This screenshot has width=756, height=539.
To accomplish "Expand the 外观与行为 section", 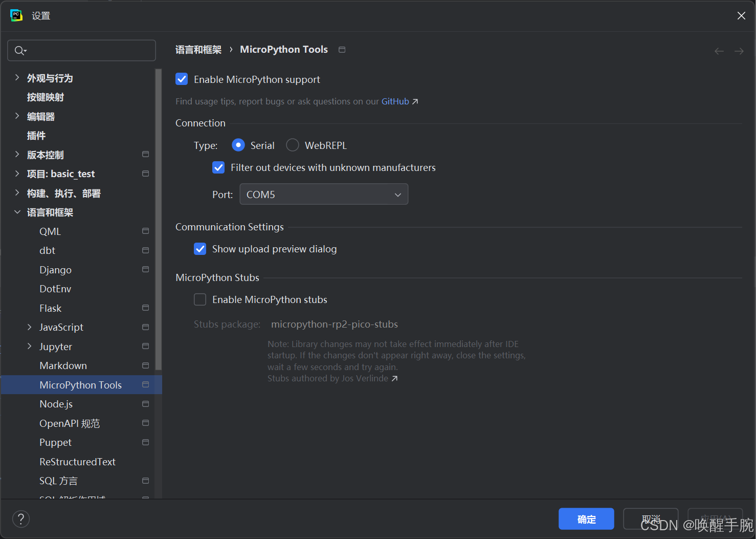I will pos(17,77).
